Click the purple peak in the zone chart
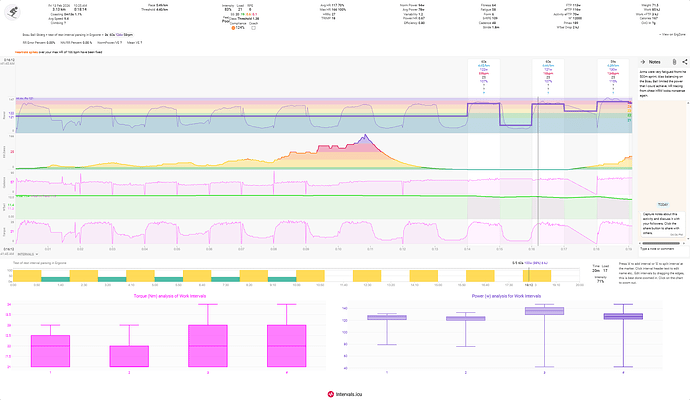Viewport: 690px width, 400px height. tap(366, 138)
